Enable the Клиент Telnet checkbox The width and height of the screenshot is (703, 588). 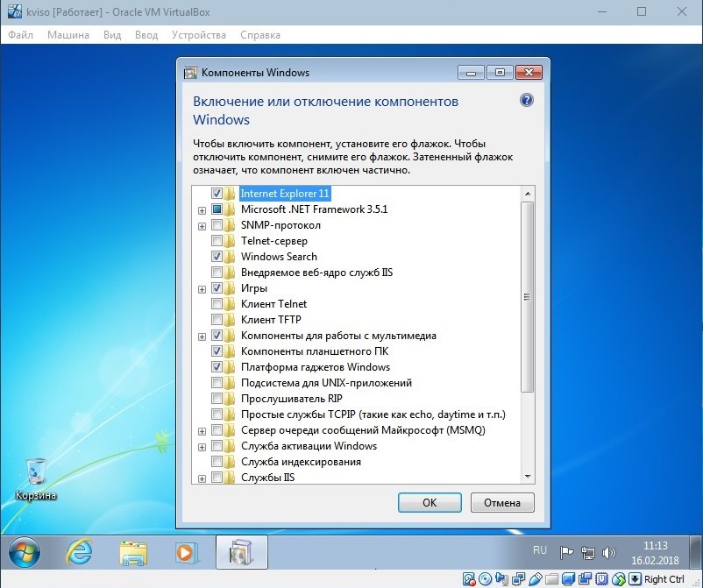[217, 304]
